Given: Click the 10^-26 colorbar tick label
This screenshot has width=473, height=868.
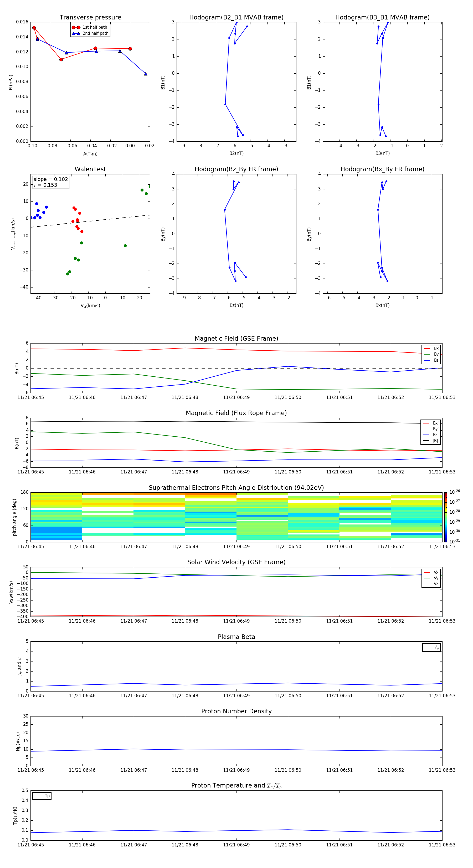Looking at the screenshot, I should click(455, 492).
